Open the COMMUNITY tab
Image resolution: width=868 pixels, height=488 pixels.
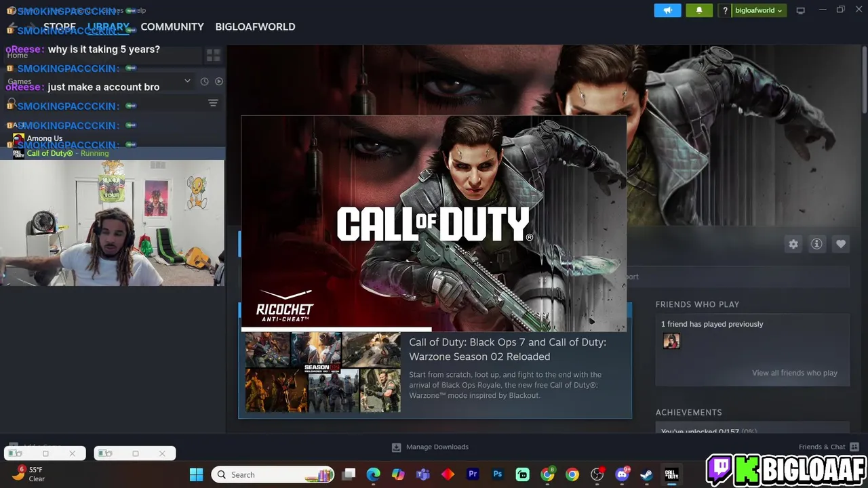coord(172,26)
